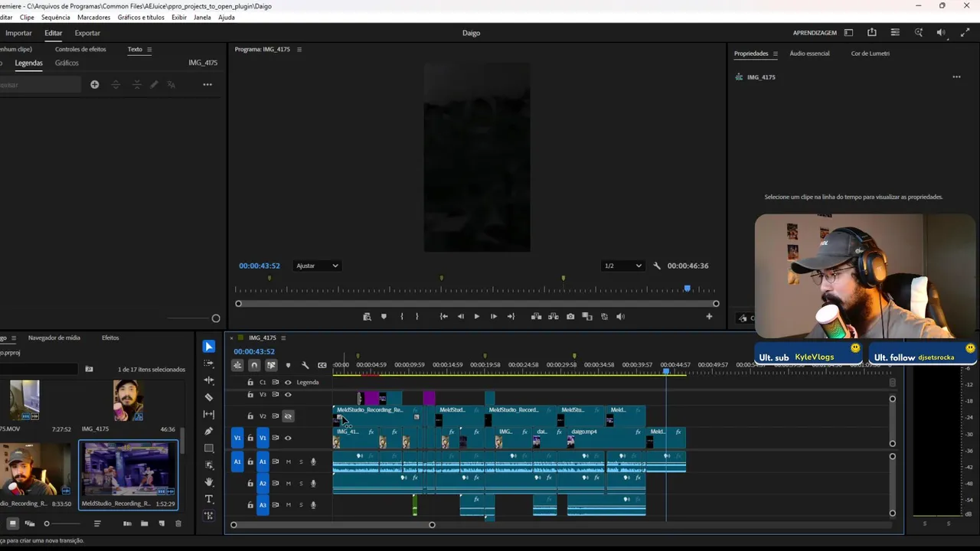The width and height of the screenshot is (980, 551).
Task: Click Navegador de mídia tab
Action: 54,337
